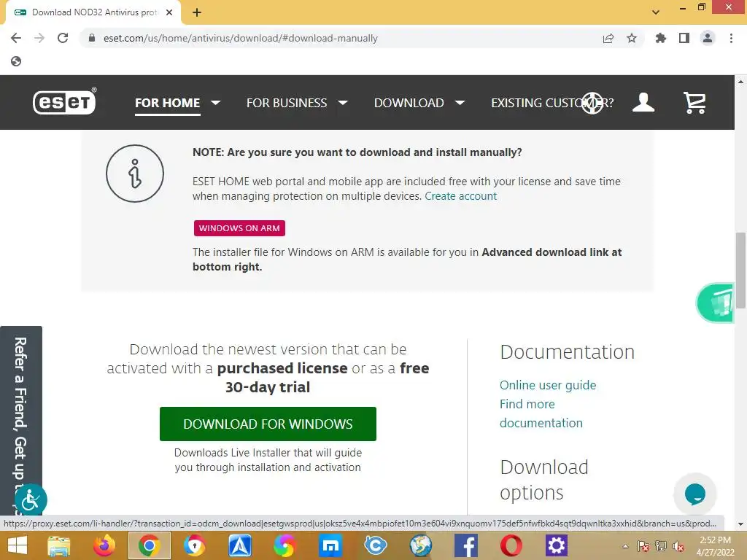747x560 pixels.
Task: Go forward to next page
Action: pos(39,38)
